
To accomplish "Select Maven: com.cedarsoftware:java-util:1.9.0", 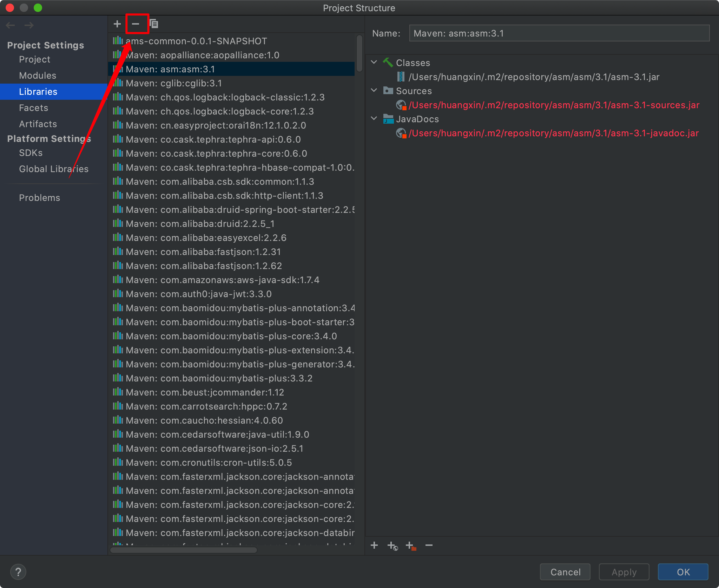I will pyautogui.click(x=231, y=434).
